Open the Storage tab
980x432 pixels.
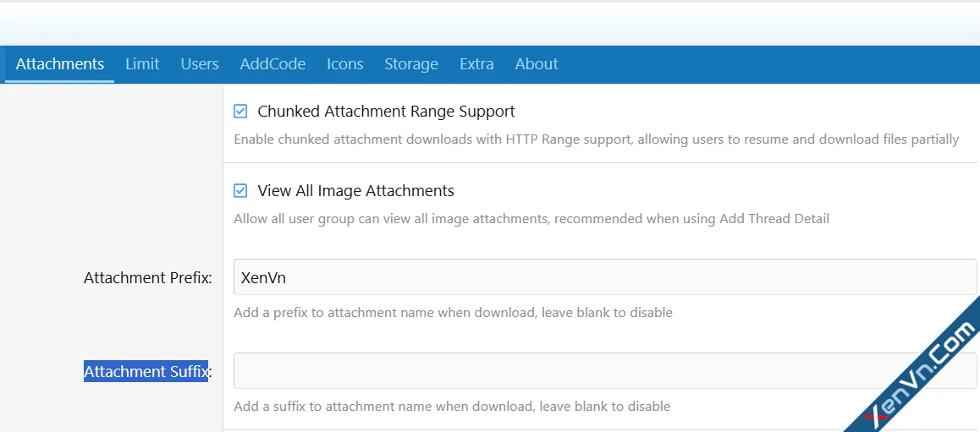point(410,63)
